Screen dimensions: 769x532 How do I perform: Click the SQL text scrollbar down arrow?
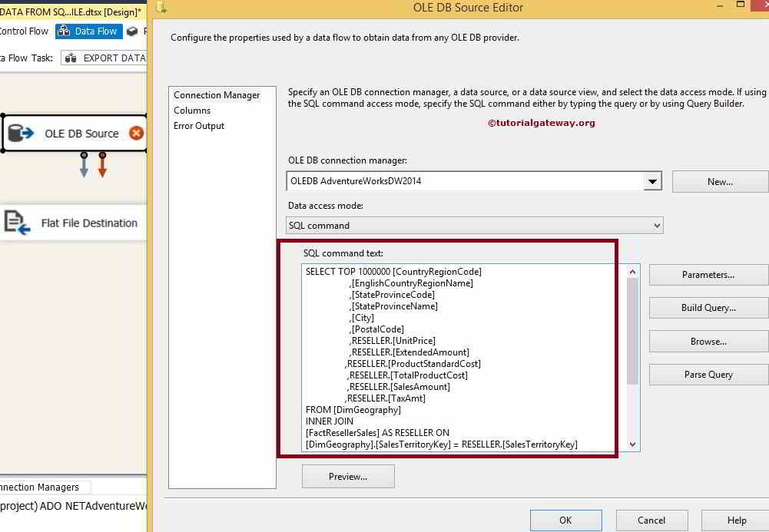click(631, 444)
